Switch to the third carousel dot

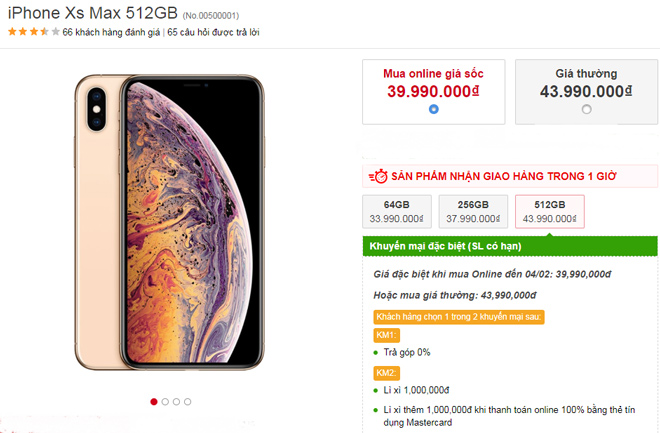(x=176, y=402)
